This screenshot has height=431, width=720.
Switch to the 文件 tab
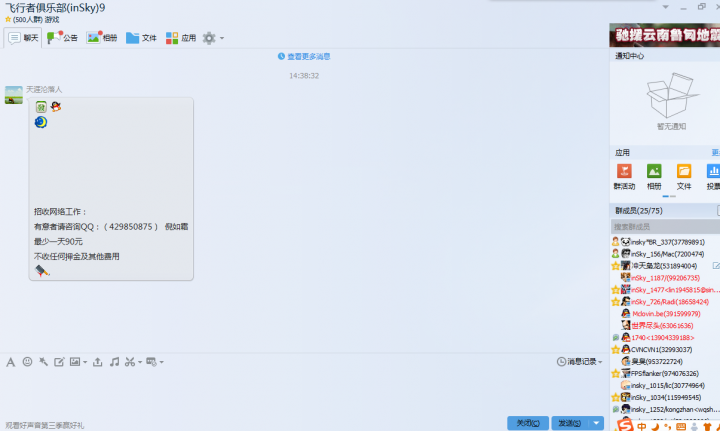pyautogui.click(x=141, y=38)
